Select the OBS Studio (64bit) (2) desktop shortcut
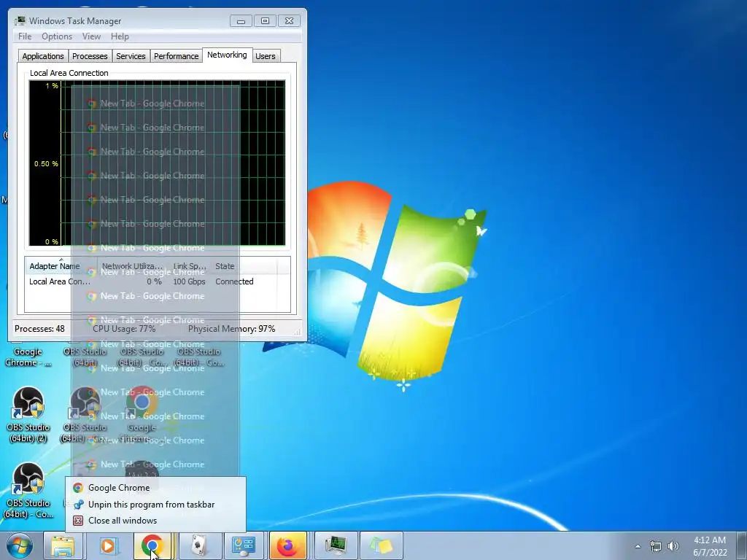The image size is (747, 560). click(28, 414)
